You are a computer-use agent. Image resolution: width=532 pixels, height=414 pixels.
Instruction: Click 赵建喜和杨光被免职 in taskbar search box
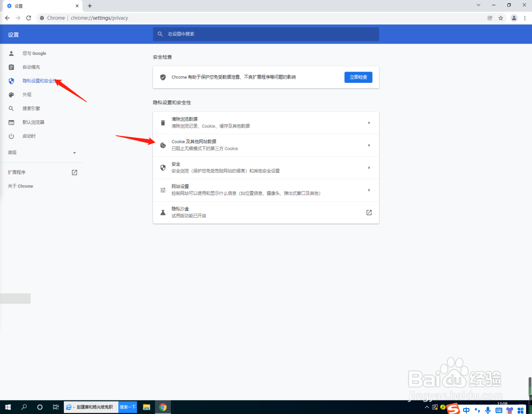point(95,407)
